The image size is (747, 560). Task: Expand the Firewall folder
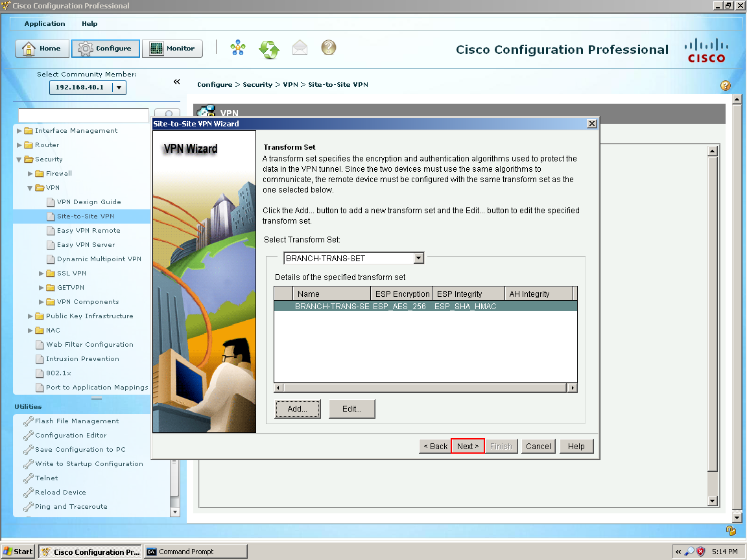point(30,173)
